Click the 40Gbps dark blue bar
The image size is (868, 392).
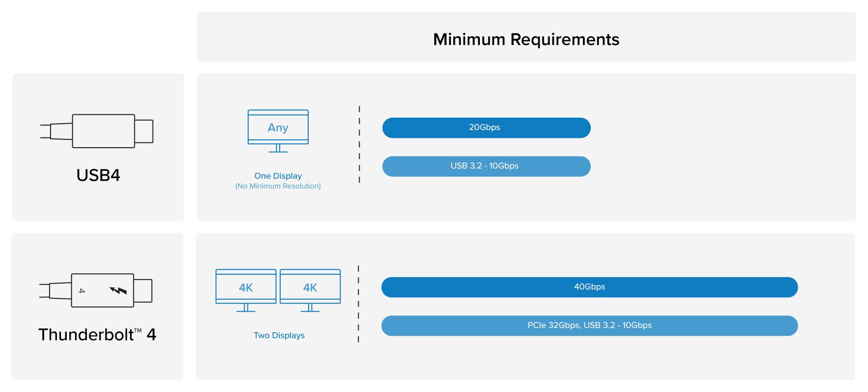[x=589, y=287]
